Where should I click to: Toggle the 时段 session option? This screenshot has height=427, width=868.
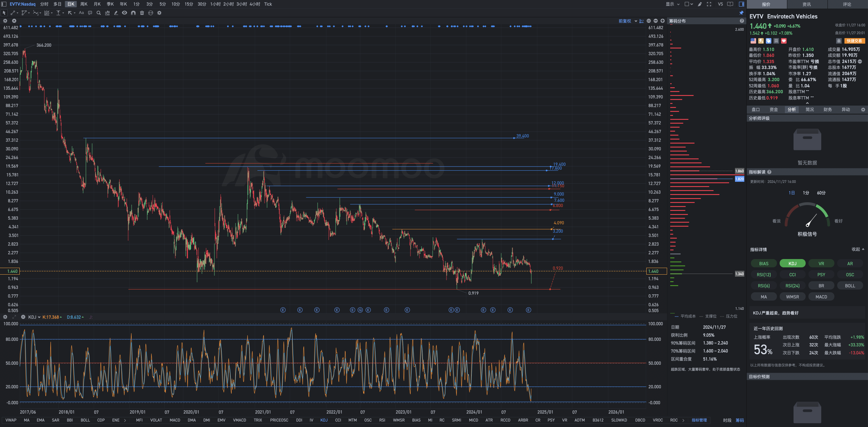pos(727,420)
